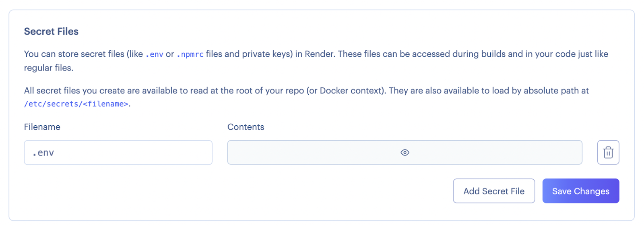Click the blue .env code in description

155,54
